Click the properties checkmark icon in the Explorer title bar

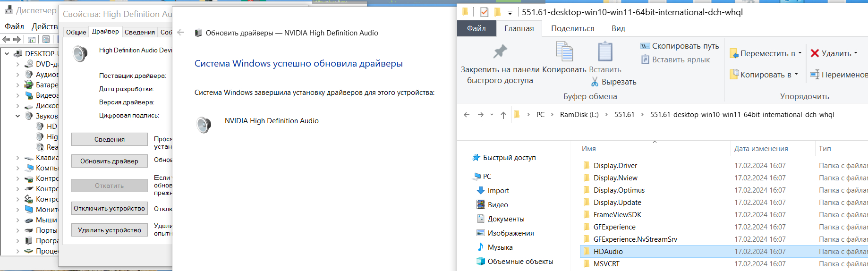click(x=484, y=12)
